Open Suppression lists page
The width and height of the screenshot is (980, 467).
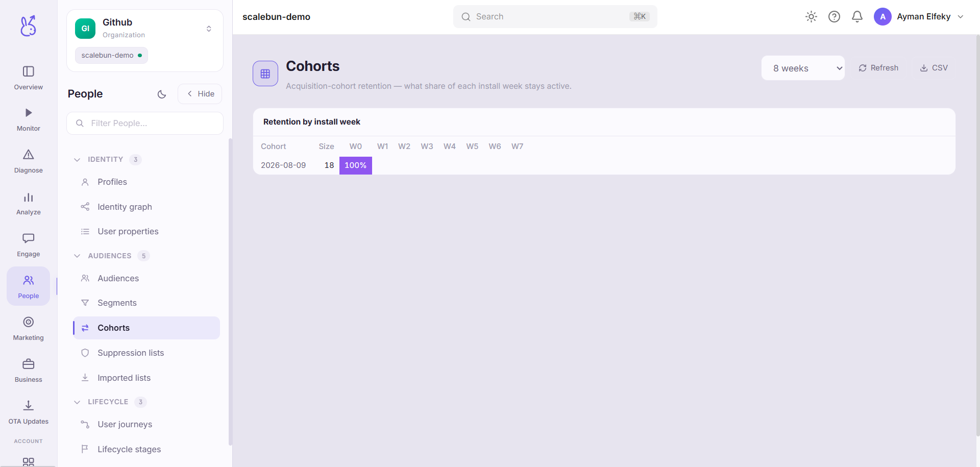[x=146, y=353]
